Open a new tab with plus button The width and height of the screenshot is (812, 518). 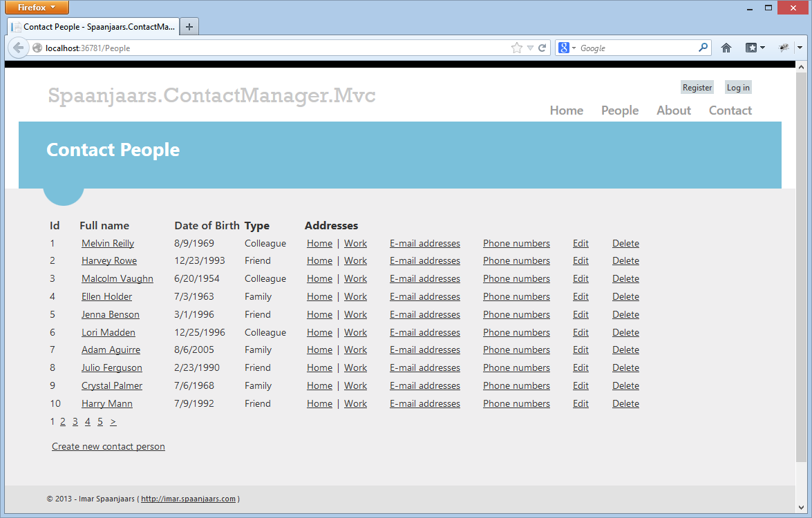[189, 27]
